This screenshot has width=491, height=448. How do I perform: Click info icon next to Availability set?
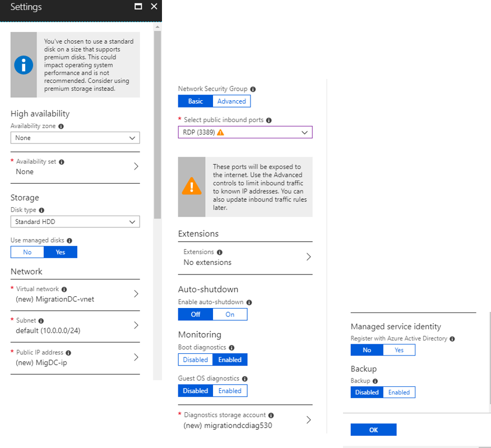(x=62, y=162)
